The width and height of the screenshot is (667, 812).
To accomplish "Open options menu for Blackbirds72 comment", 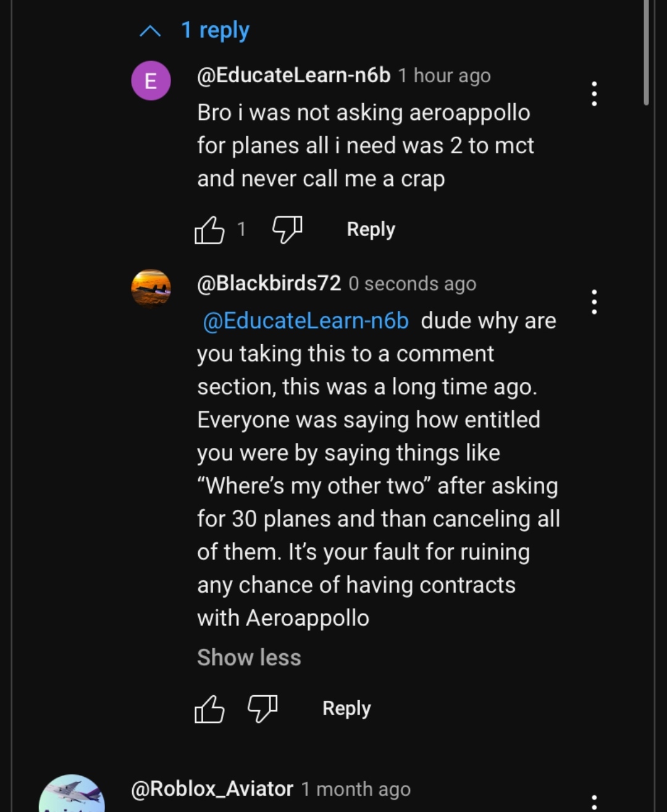I will pos(594,302).
